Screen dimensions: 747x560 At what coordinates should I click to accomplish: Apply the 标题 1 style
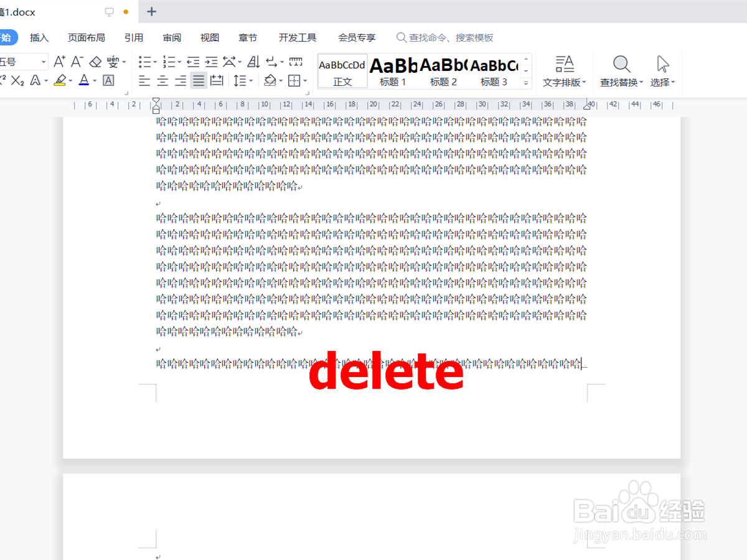tap(393, 71)
